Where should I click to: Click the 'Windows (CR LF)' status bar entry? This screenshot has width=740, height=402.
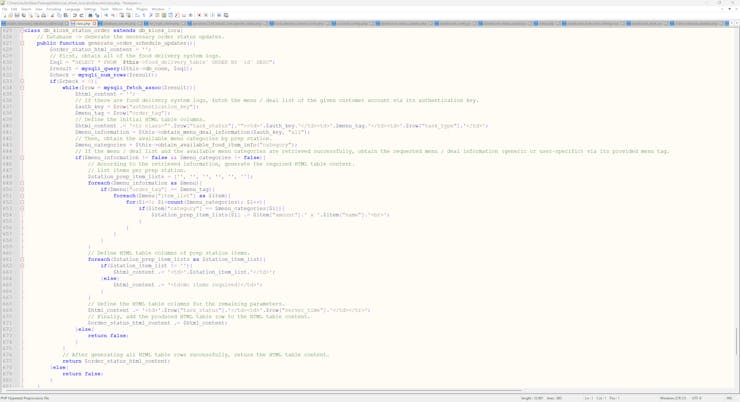(673, 398)
